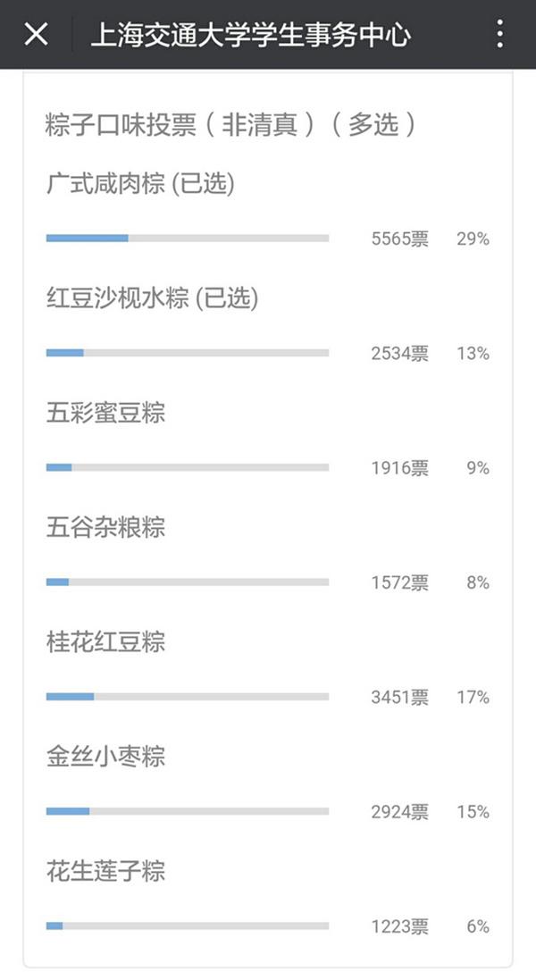Viewport: 536px width, 980px height.
Task: Pick 金丝小枣粽 option
Action: tap(105, 757)
